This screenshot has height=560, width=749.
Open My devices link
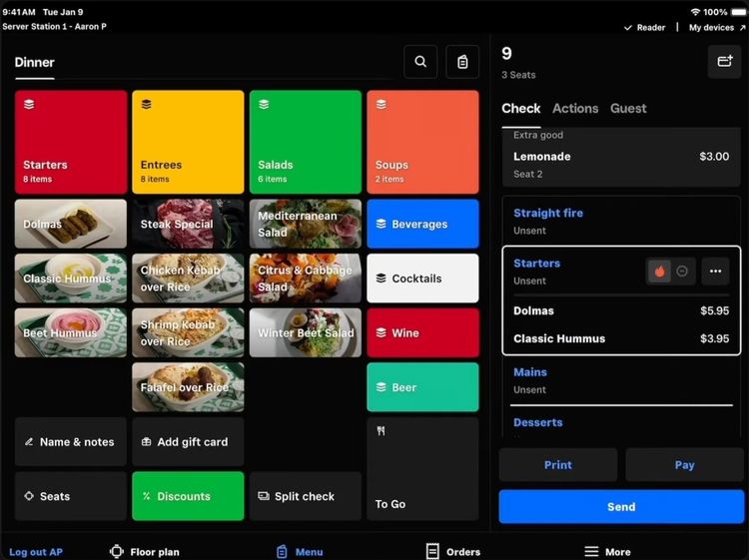[x=716, y=28]
